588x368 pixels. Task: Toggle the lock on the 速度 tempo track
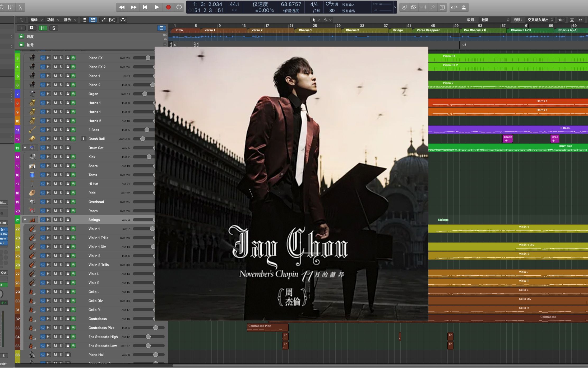21,36
